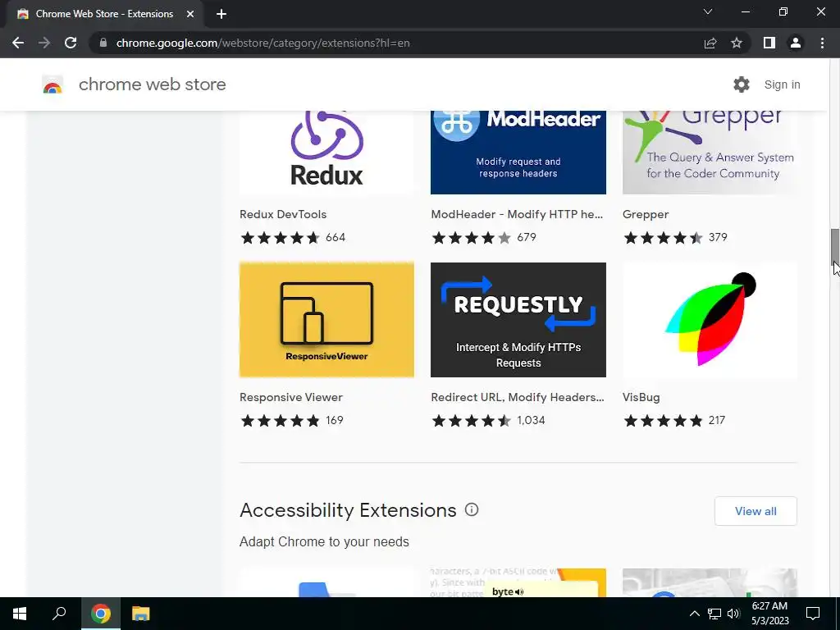The height and width of the screenshot is (630, 840).
Task: Click the ModHeader - Modify HTTP title
Action: click(517, 214)
